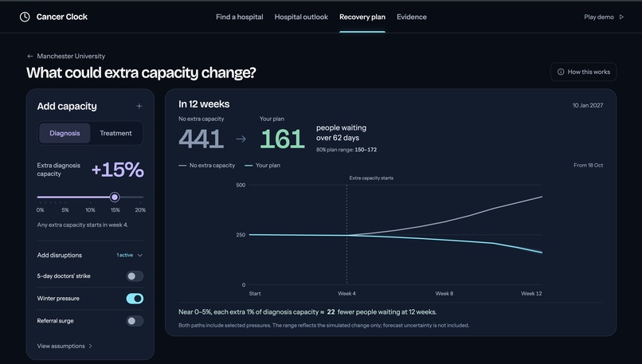642x364 pixels.
Task: Click the From 18 Oct label
Action: click(x=589, y=166)
